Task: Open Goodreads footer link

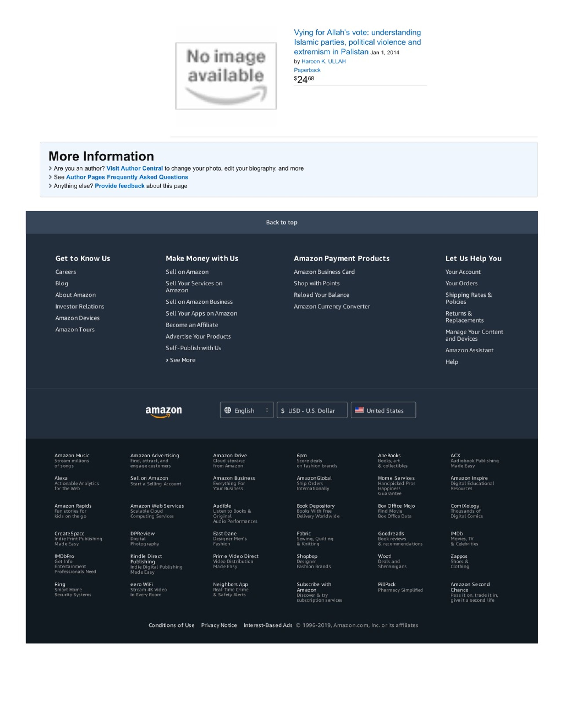Action: pos(400,538)
